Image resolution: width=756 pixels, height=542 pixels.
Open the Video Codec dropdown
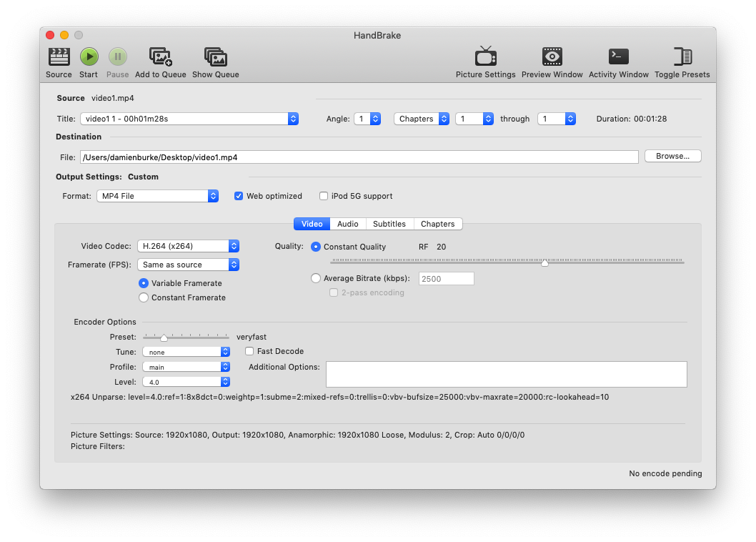coord(189,246)
